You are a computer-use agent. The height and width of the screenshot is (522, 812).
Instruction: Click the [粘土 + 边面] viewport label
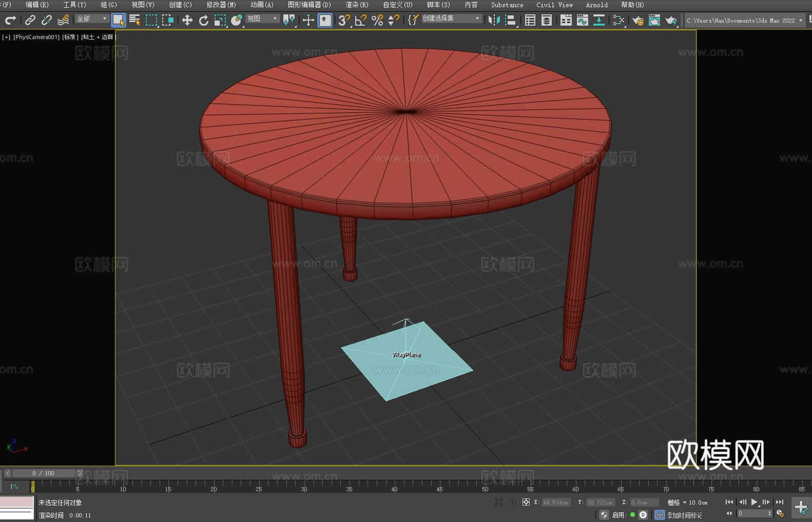tap(99, 37)
